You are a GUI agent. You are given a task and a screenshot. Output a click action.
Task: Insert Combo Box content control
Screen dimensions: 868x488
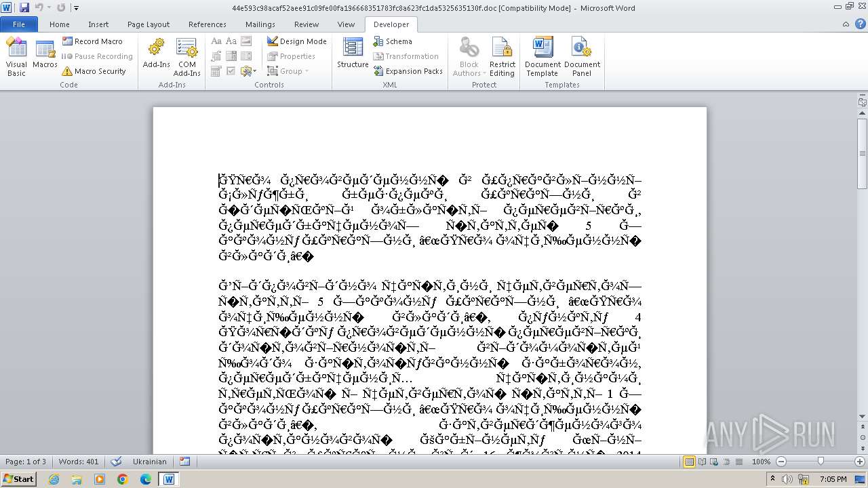point(231,56)
